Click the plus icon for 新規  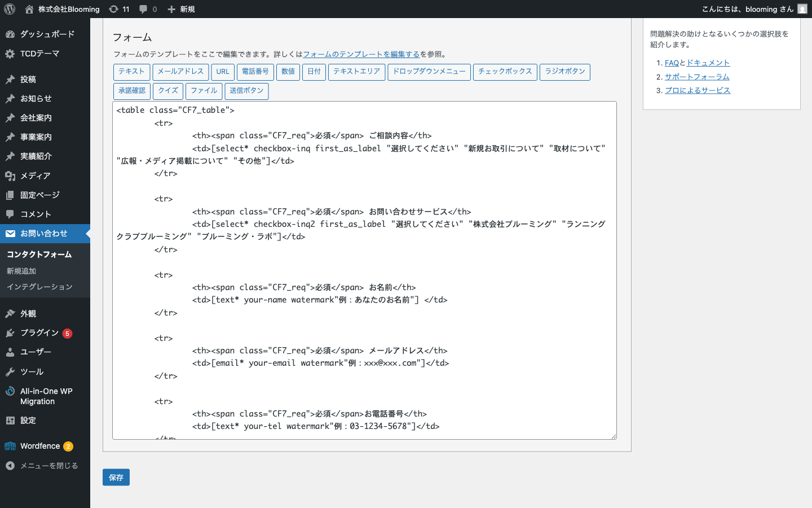(171, 9)
